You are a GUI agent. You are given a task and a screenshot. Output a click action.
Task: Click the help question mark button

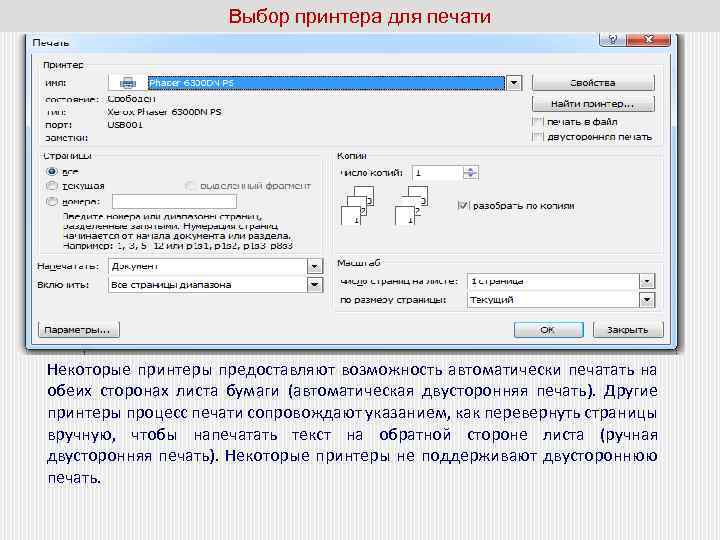613,39
